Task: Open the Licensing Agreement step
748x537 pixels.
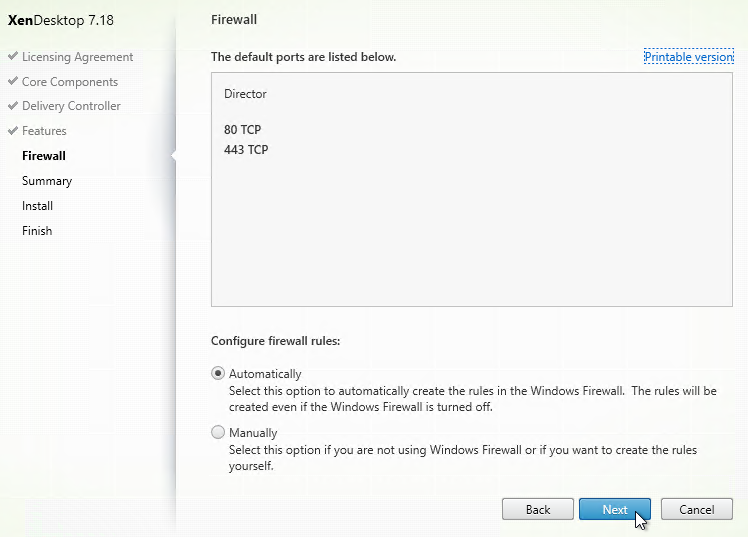Action: coord(77,57)
